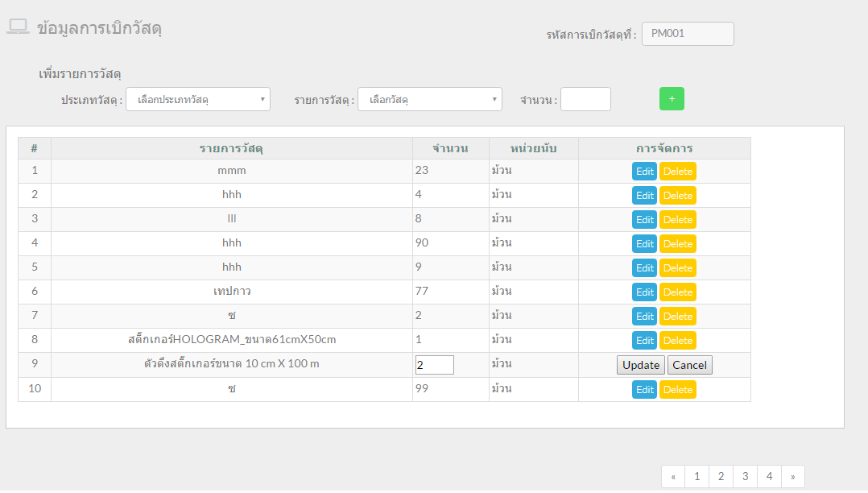Edit row 3 item lll
This screenshot has height=493, width=868.
click(644, 220)
